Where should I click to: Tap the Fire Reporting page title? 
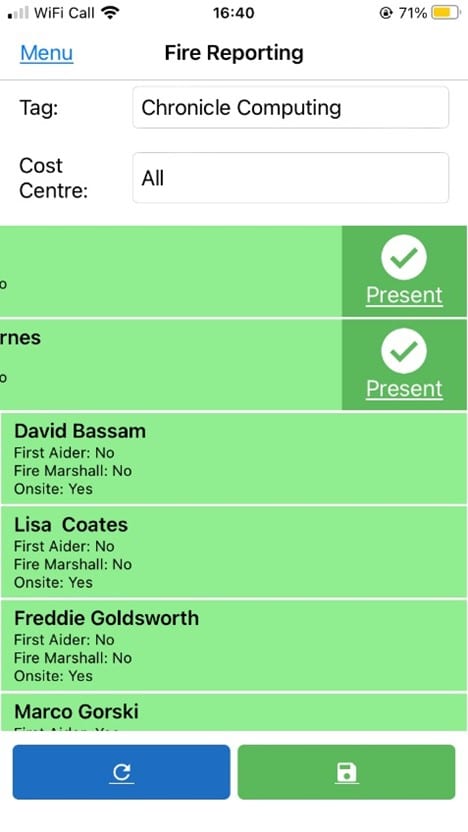click(x=234, y=53)
